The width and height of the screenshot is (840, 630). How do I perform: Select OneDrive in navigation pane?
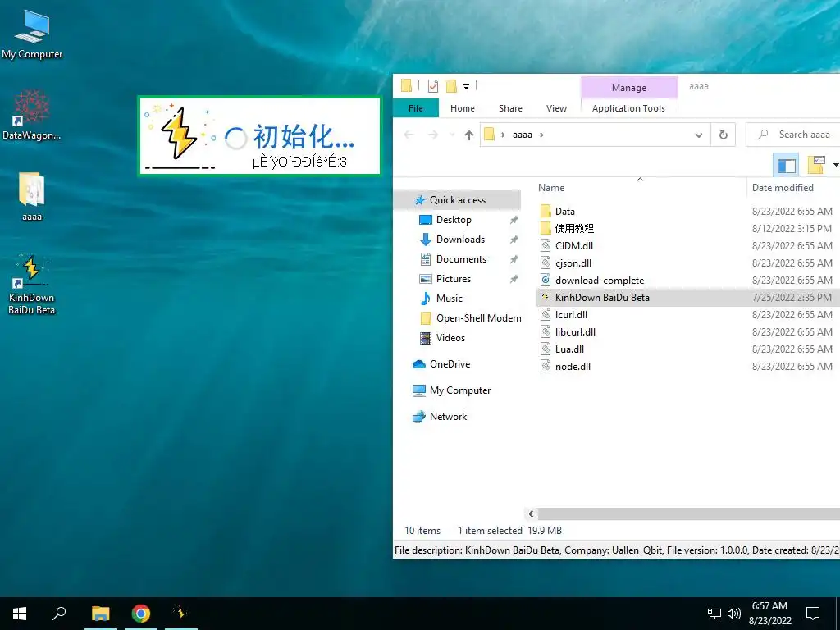pos(450,364)
